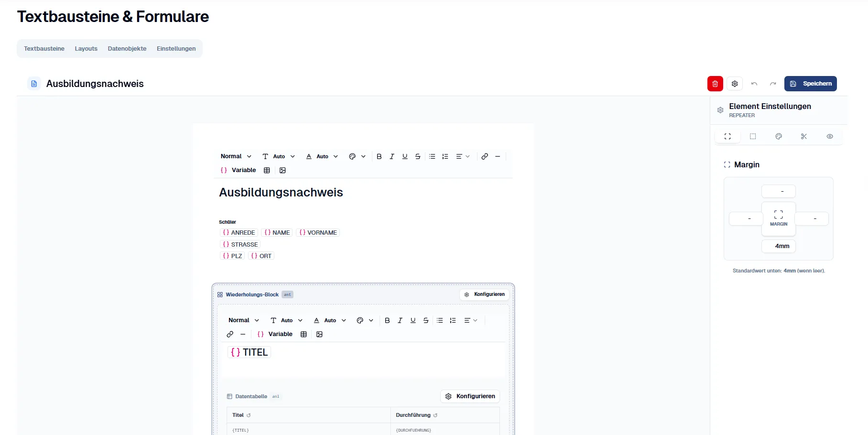Open document settings gear icon
The image size is (868, 435).
pyautogui.click(x=735, y=84)
